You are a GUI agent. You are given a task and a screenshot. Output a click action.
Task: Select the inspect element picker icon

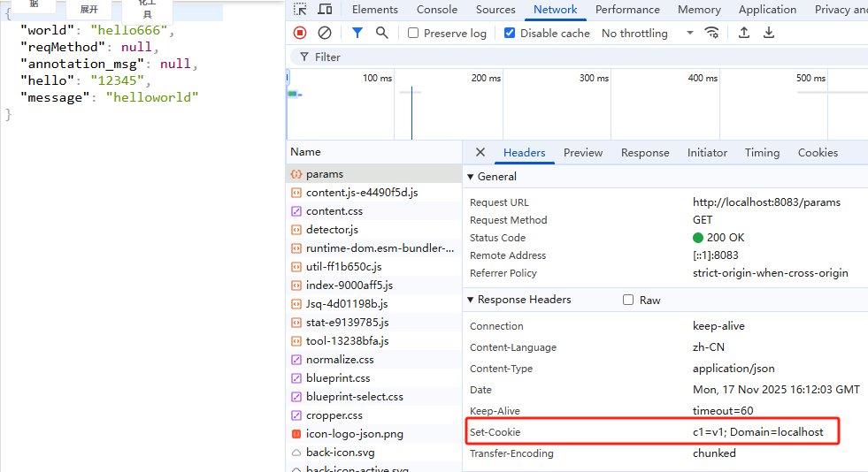[x=300, y=10]
